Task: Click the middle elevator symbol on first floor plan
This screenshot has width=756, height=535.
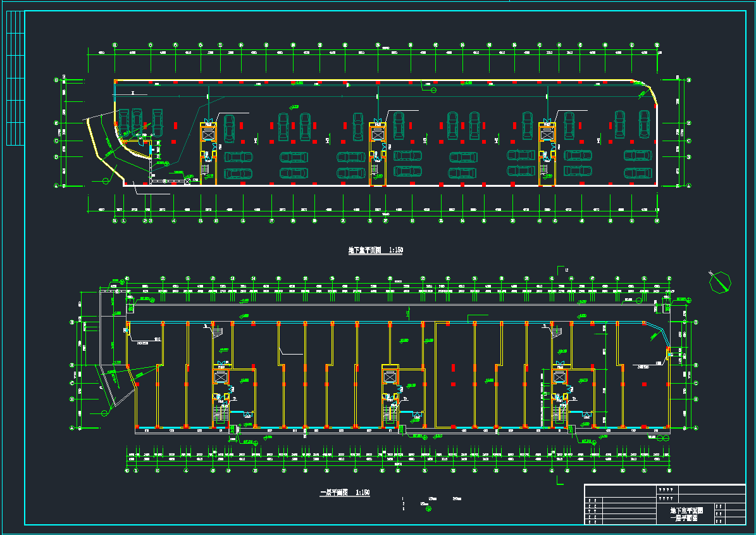Action: point(390,377)
